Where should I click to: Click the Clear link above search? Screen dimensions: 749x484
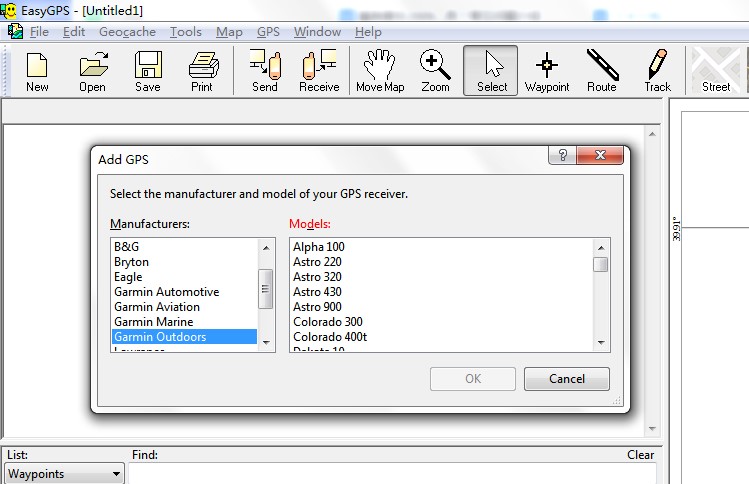click(640, 455)
